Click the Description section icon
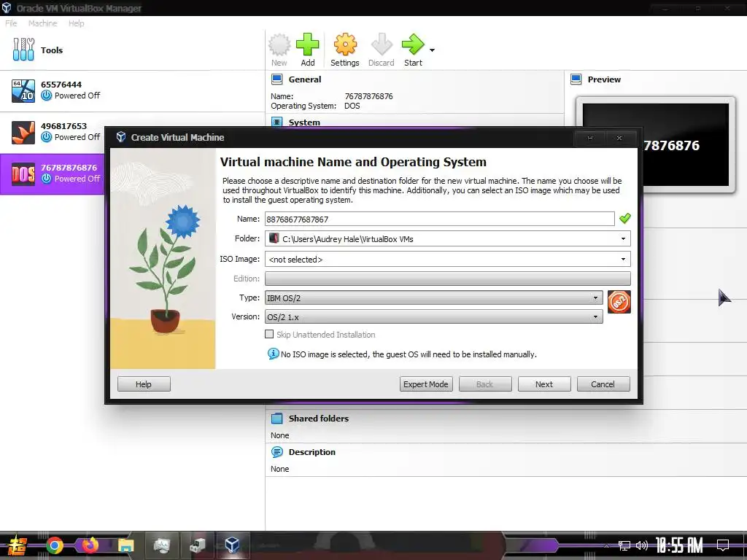 click(x=276, y=452)
